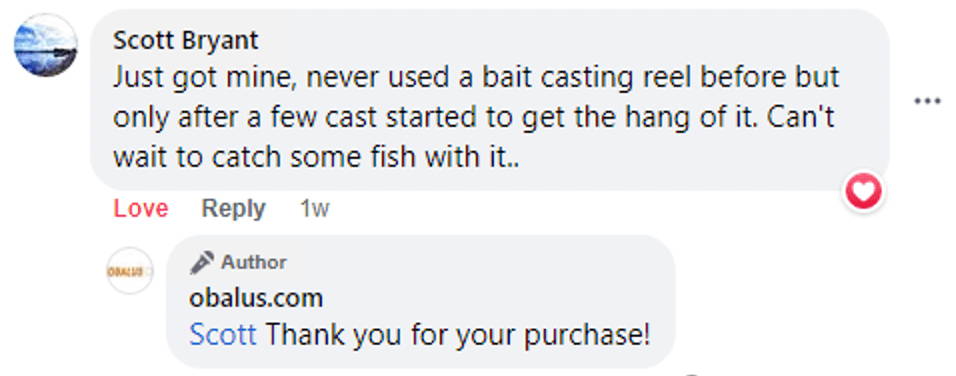Open the obalus.com page name
This screenshot has width=956, height=376.
256,298
